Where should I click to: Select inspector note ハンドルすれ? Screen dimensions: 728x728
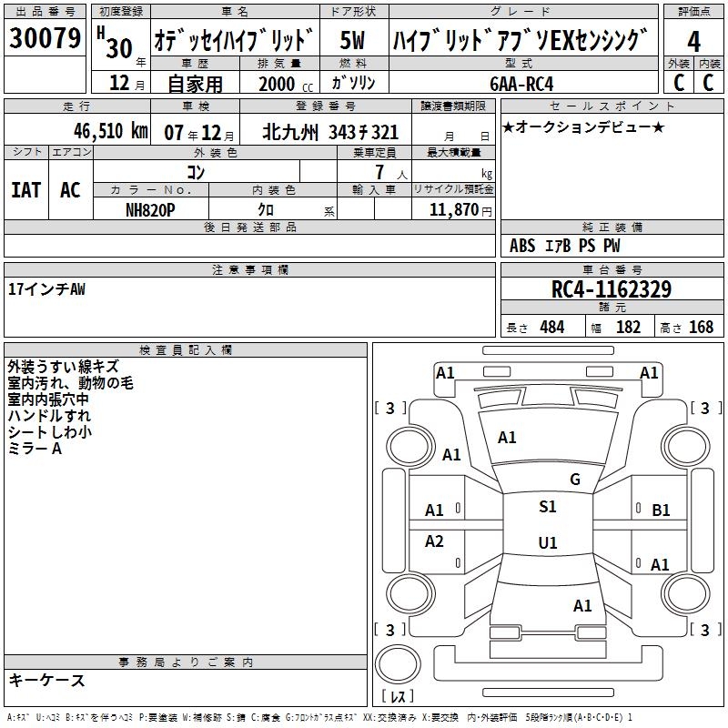point(49,416)
